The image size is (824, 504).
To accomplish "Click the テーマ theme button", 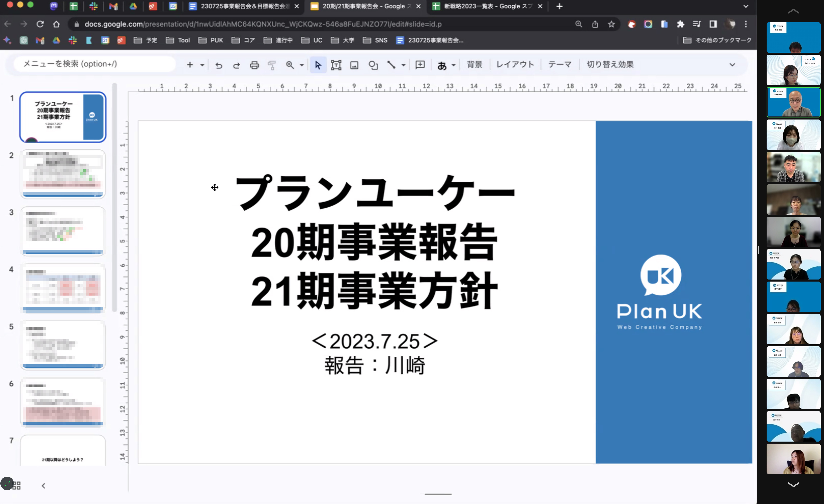I will [560, 64].
